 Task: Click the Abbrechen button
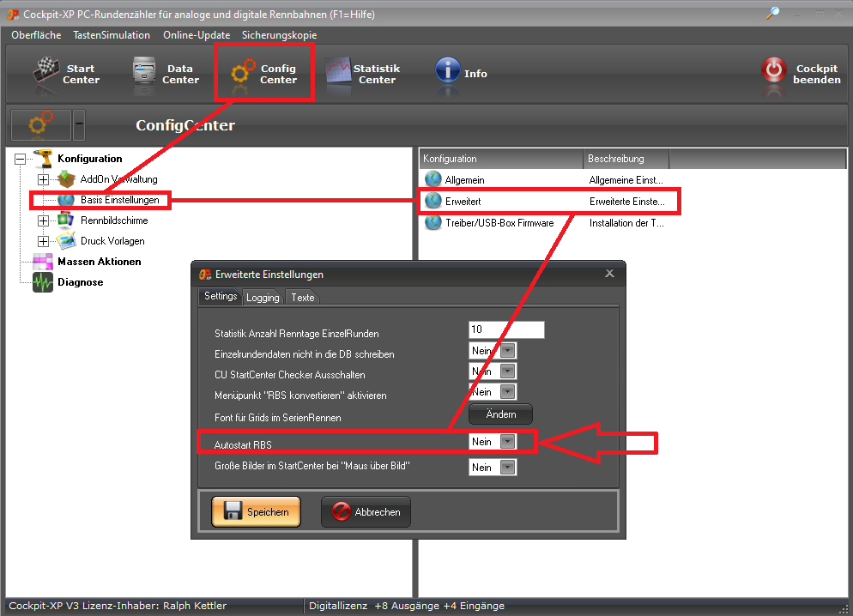coord(366,512)
